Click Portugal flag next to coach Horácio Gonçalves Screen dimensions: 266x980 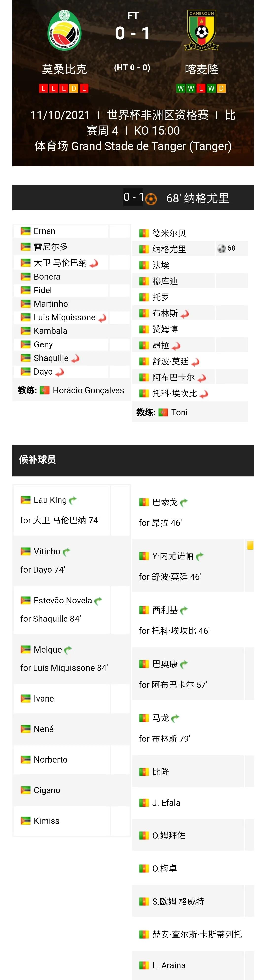(45, 390)
